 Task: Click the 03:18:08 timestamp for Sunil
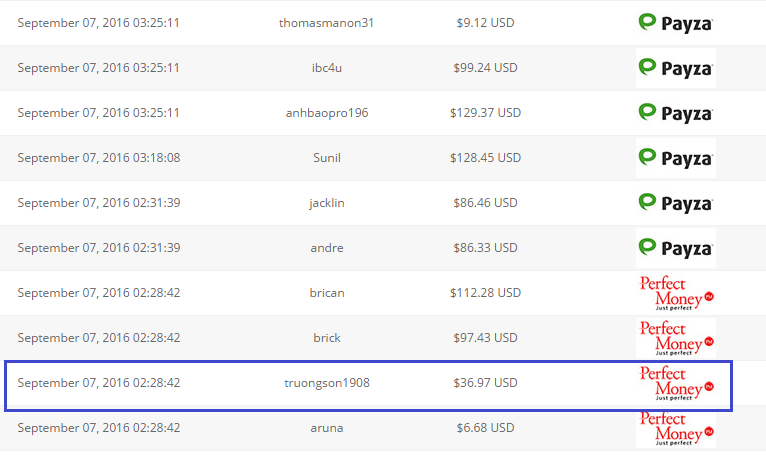(98, 158)
